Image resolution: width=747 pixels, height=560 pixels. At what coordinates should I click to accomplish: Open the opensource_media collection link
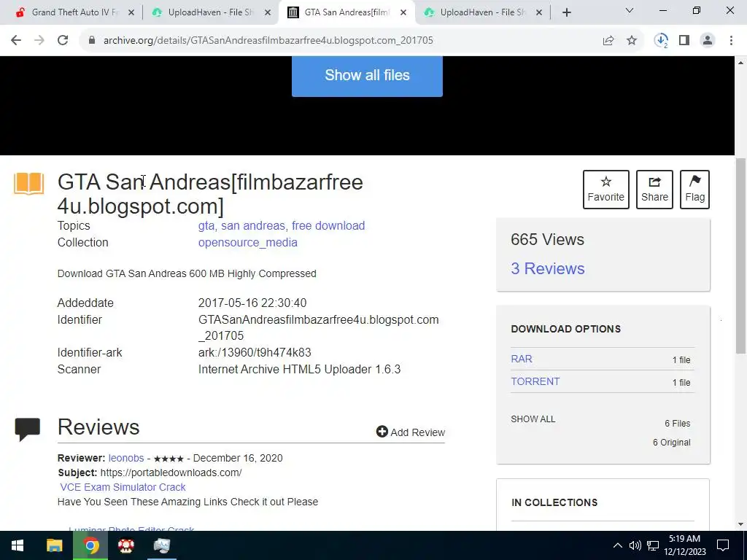tap(248, 242)
